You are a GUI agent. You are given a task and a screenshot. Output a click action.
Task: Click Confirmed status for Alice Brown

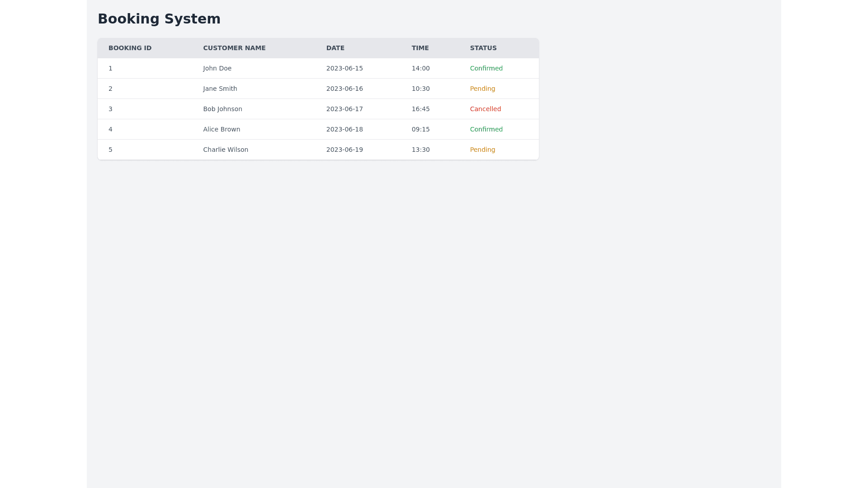tap(486, 129)
